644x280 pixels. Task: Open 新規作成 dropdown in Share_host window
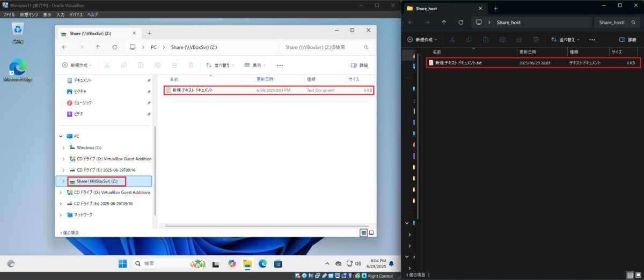click(x=422, y=40)
